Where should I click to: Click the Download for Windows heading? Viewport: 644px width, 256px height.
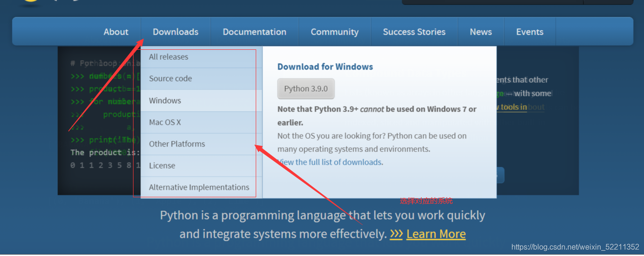(x=325, y=67)
